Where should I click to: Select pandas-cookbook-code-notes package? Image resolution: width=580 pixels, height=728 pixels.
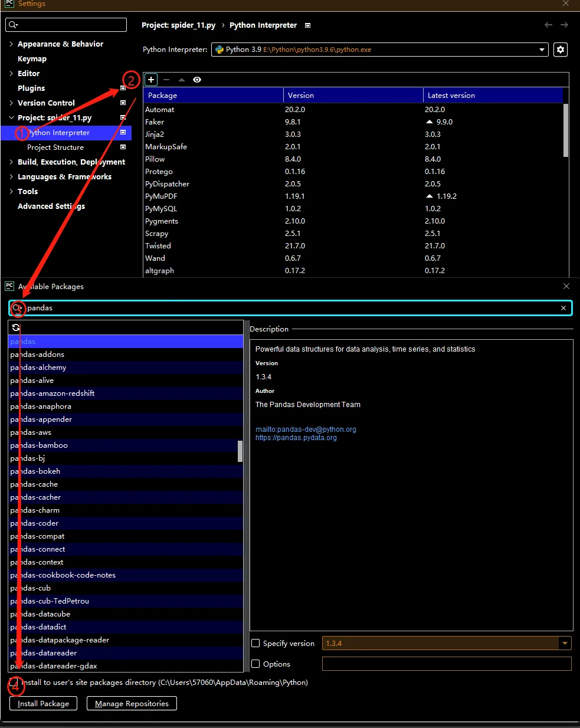tap(126, 575)
